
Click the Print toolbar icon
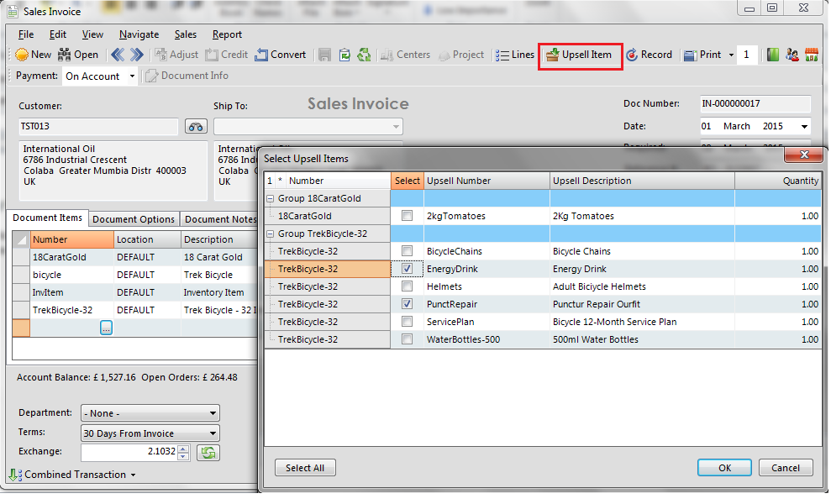click(x=690, y=55)
